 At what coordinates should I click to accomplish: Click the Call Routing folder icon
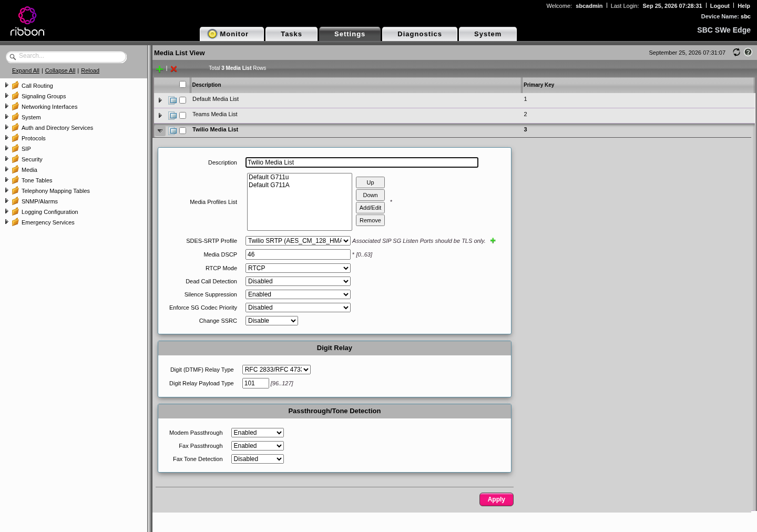pos(15,85)
